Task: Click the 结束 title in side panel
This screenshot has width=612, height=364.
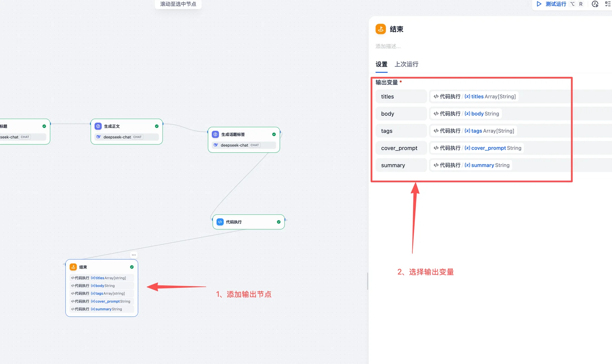Action: 397,29
